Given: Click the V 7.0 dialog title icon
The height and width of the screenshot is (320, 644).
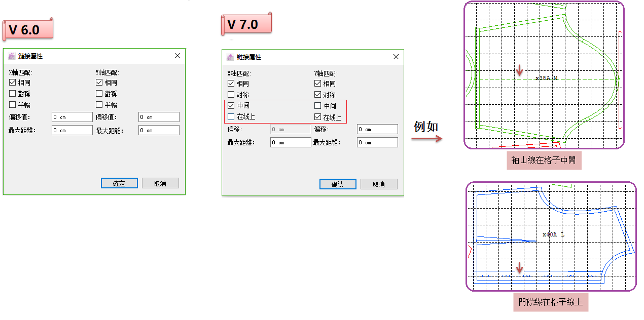Looking at the screenshot, I should pos(230,57).
